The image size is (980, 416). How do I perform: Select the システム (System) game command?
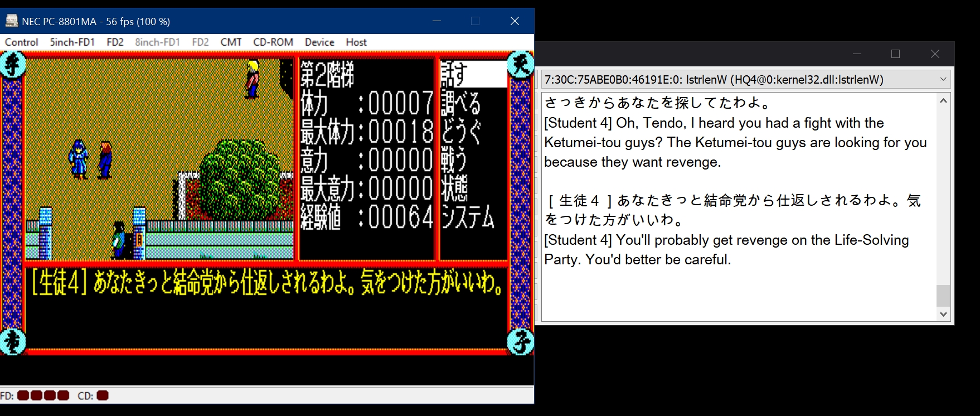[x=468, y=217]
